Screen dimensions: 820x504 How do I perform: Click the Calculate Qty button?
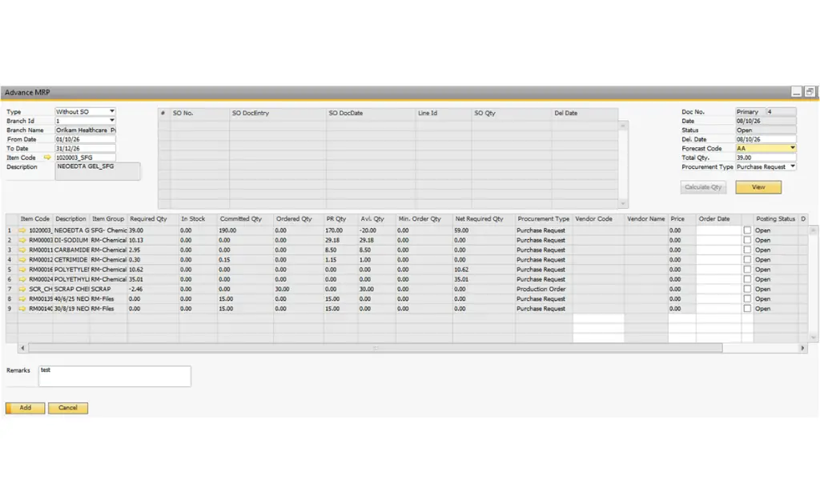tap(703, 187)
